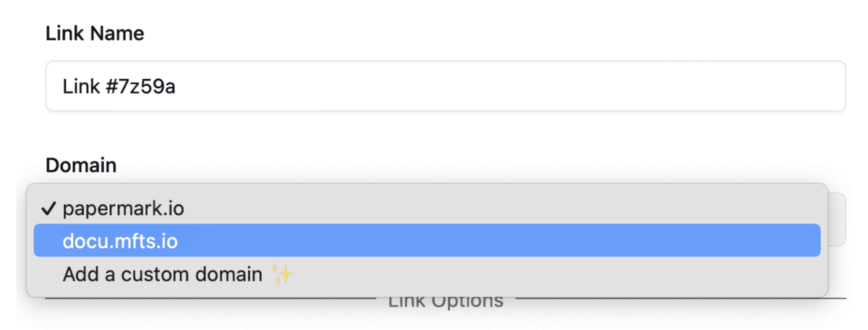The width and height of the screenshot is (868, 330).
Task: Click empty right side of Link Name field
Action: 651,87
